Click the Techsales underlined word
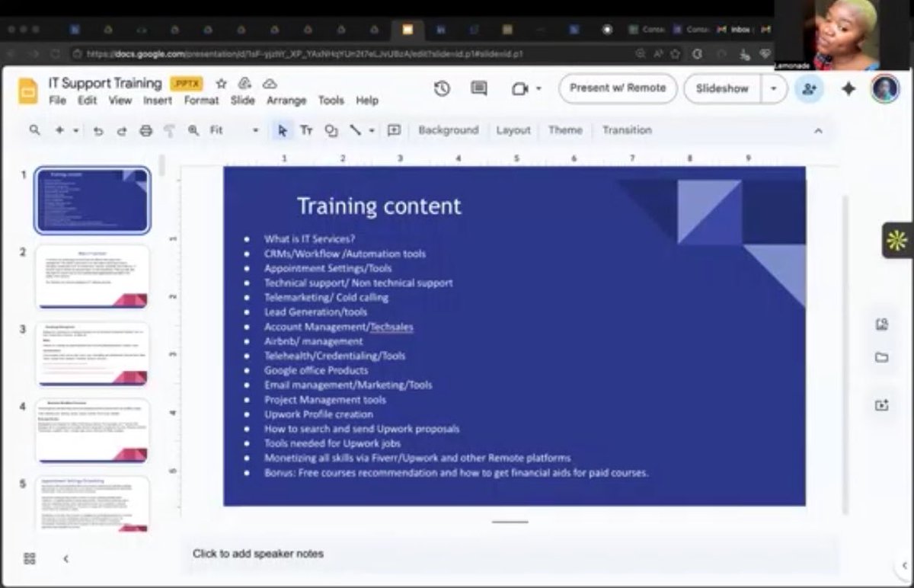This screenshot has height=588, width=914. (x=391, y=327)
